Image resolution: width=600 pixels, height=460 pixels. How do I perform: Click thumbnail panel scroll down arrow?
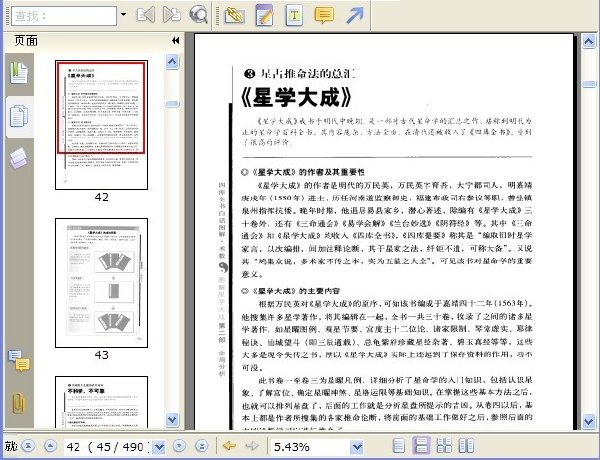172,420
